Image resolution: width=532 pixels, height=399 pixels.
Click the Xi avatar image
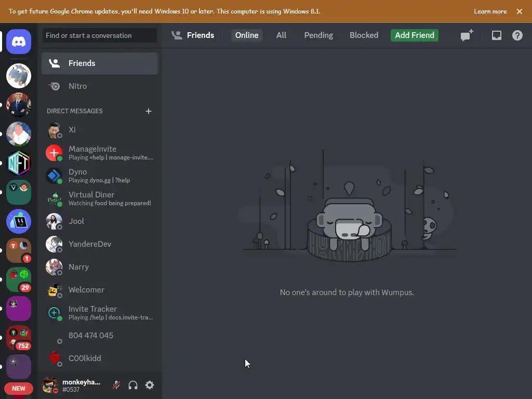(x=54, y=130)
